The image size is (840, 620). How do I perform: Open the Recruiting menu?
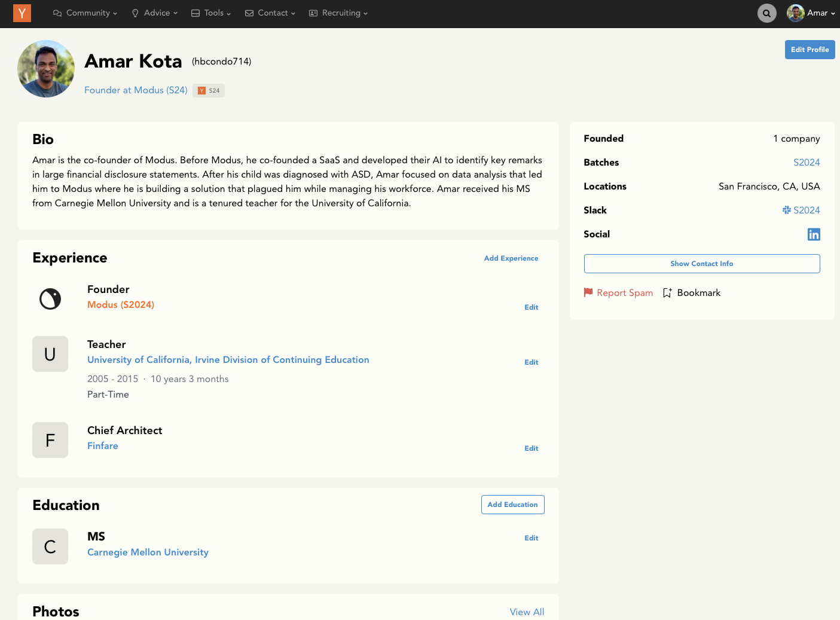pos(338,13)
